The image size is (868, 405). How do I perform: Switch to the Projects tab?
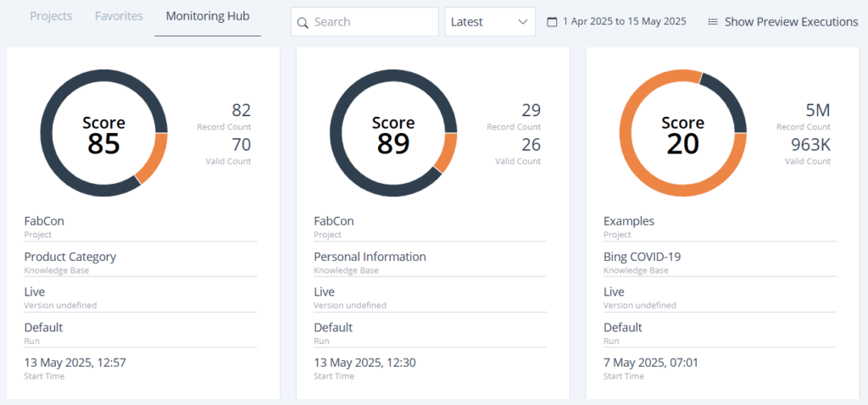point(51,16)
